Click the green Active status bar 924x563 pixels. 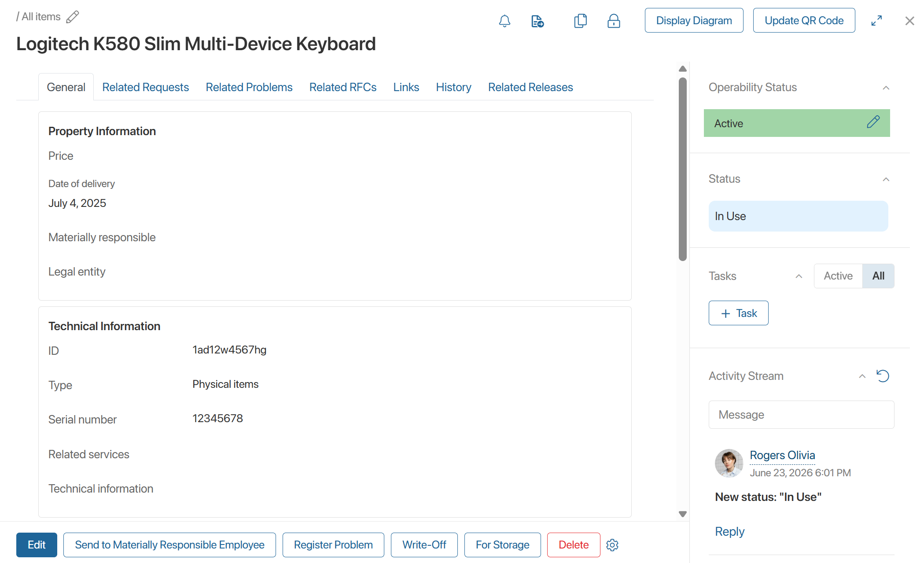tap(797, 123)
